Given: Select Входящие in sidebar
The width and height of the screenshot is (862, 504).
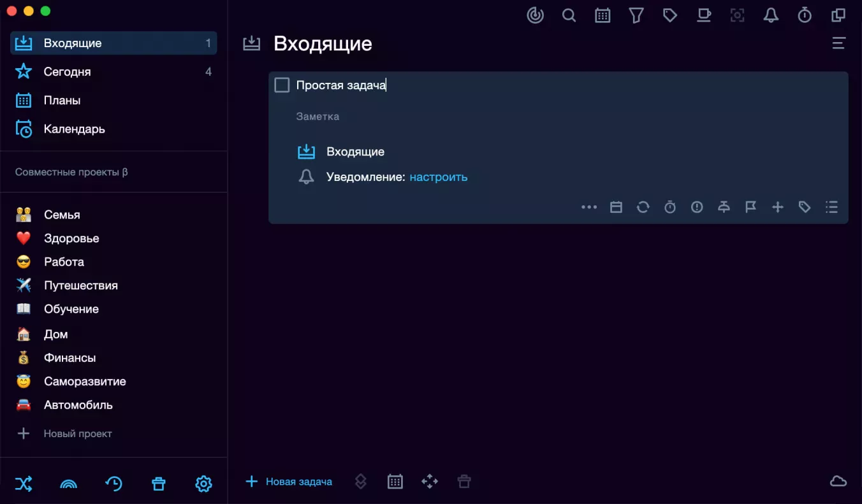Looking at the screenshot, I should pyautogui.click(x=113, y=43).
